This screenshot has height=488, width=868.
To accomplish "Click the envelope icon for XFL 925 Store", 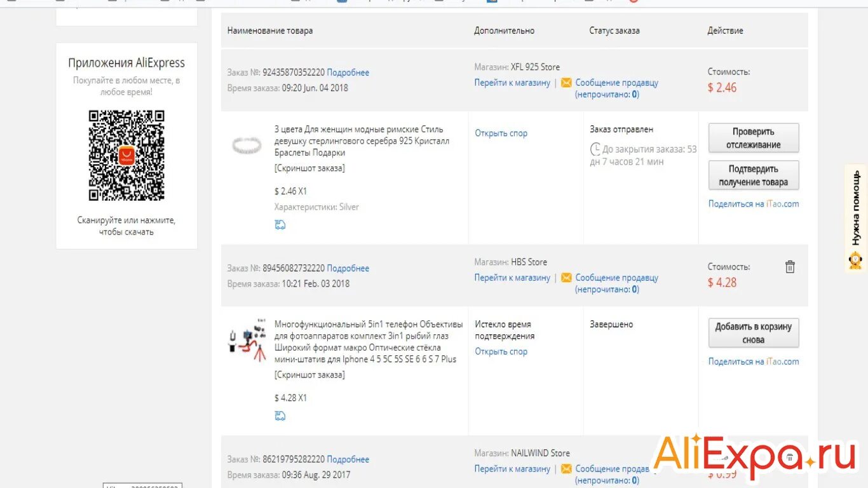I will [x=566, y=83].
